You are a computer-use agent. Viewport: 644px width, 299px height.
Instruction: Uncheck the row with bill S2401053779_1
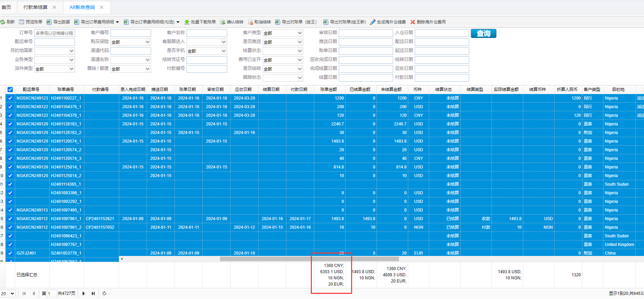coord(10,253)
